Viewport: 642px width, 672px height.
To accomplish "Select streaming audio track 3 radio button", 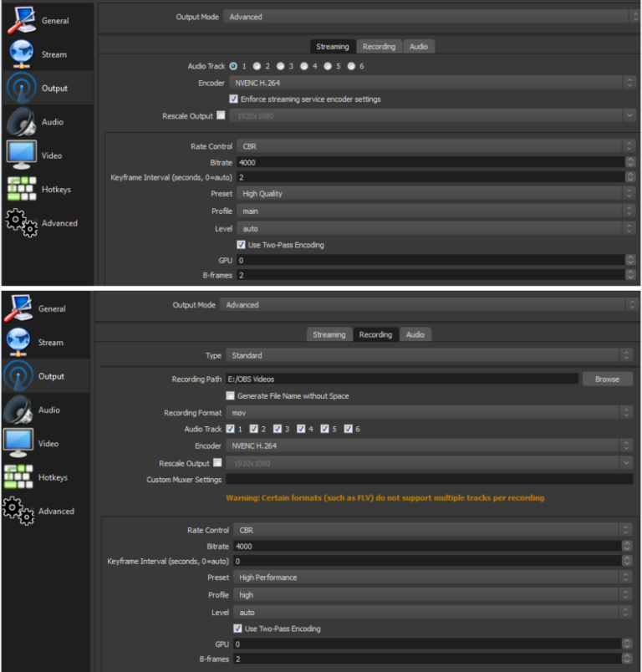I will (x=280, y=66).
